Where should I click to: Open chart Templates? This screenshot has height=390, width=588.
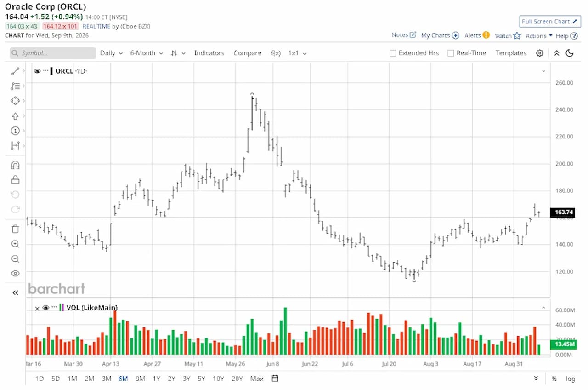[511, 53]
